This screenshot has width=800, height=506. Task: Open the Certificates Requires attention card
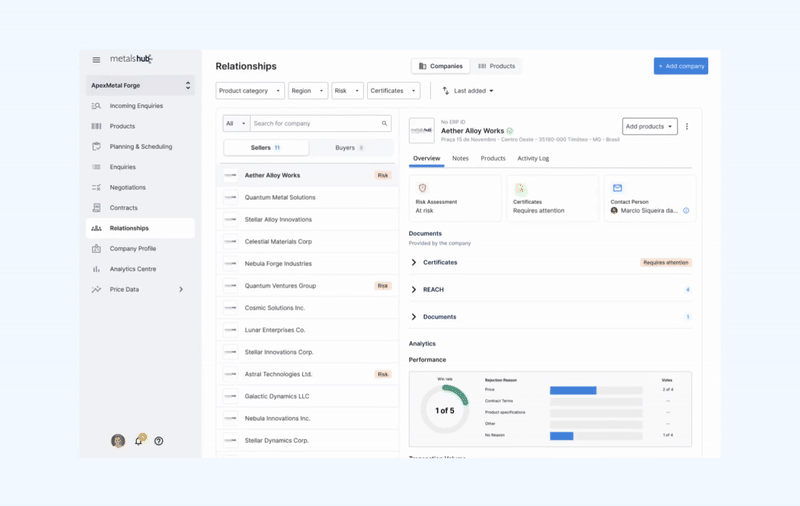(x=553, y=198)
